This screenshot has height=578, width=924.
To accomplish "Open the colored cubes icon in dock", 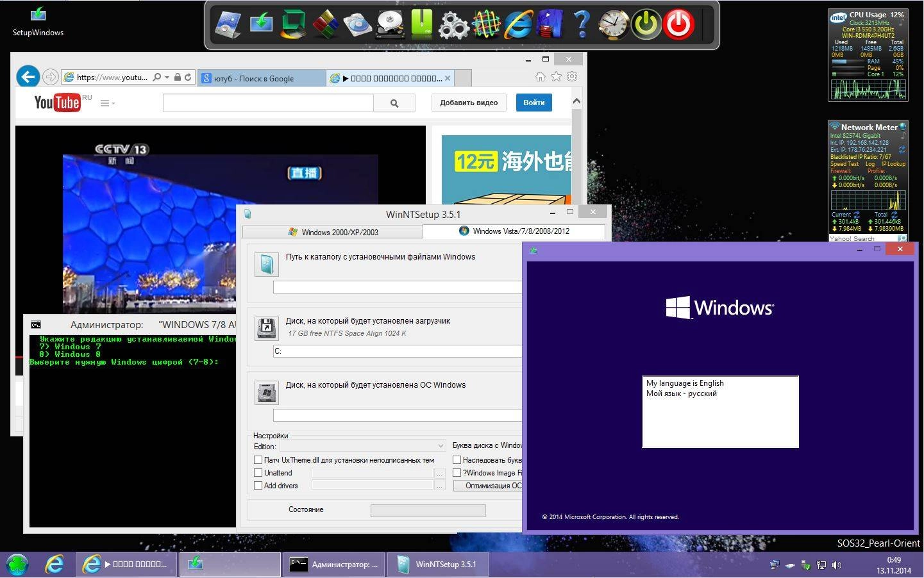I will 325,24.
